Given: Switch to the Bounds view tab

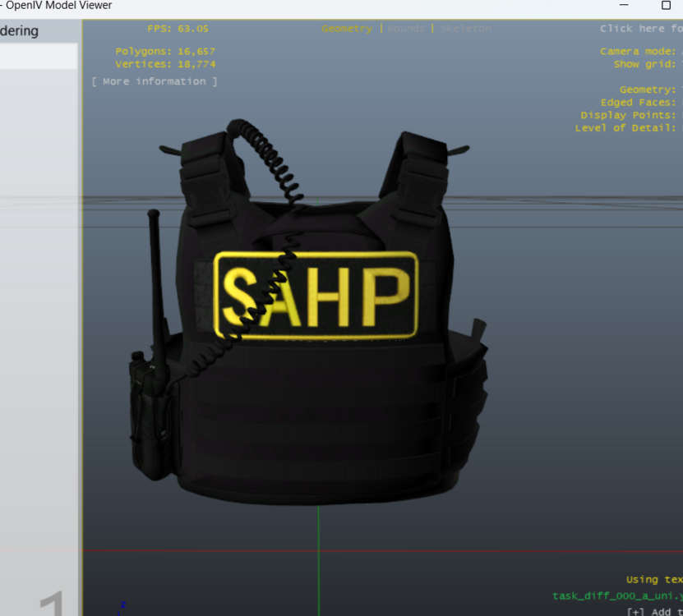Looking at the screenshot, I should (406, 27).
